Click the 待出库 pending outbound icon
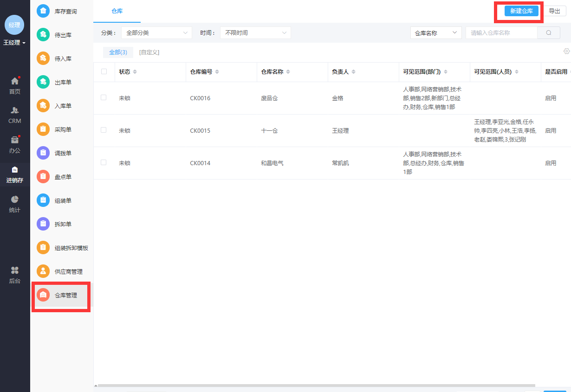Viewport: 571px width, 392px height. (43, 34)
